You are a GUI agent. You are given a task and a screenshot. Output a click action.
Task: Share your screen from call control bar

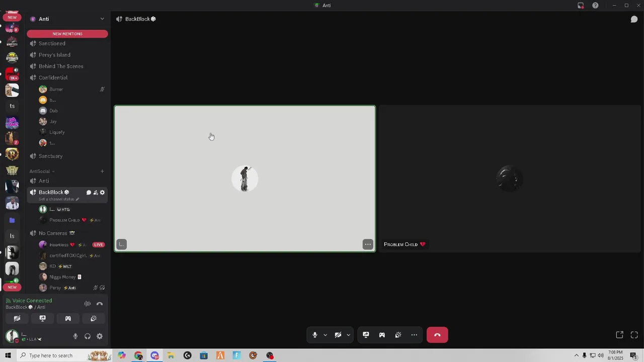366,335
